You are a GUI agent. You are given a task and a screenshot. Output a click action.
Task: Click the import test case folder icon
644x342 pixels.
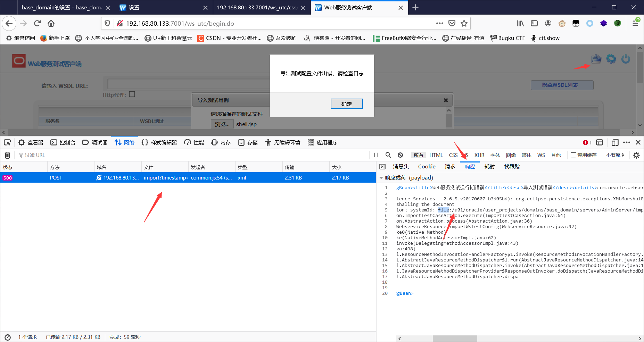click(x=596, y=59)
